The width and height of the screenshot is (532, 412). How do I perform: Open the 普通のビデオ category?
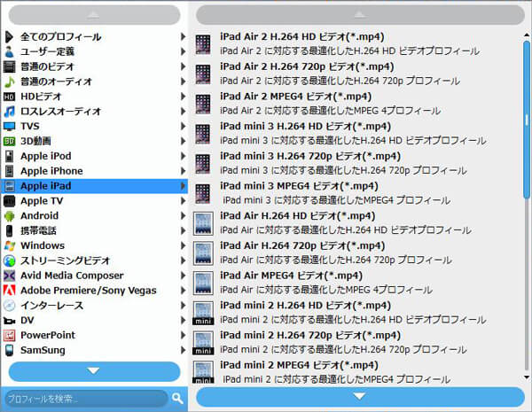click(x=95, y=66)
